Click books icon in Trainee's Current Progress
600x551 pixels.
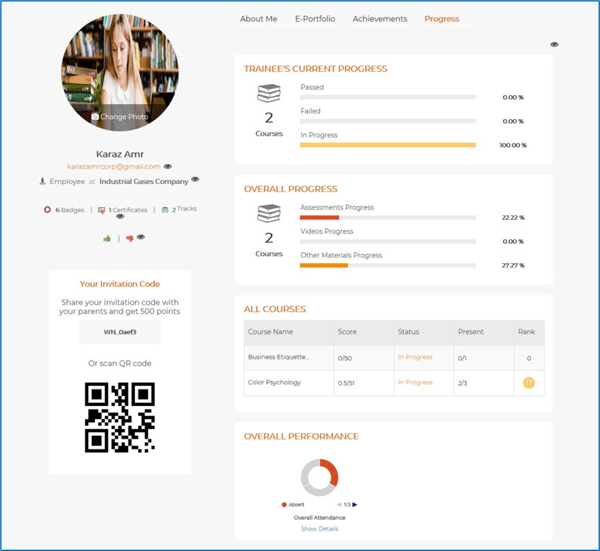269,93
